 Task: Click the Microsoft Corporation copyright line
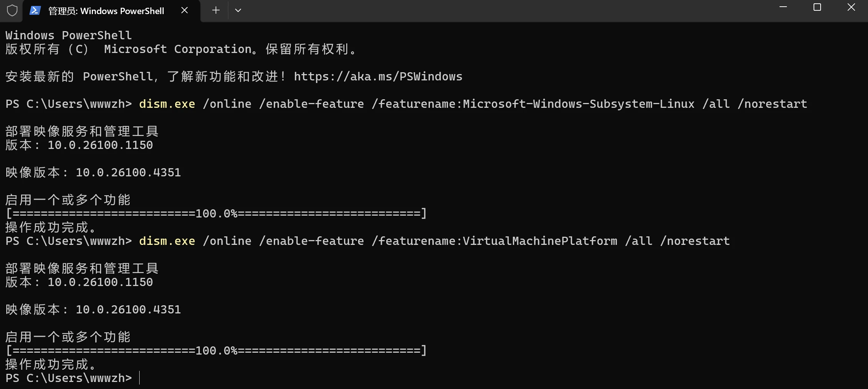click(x=181, y=49)
